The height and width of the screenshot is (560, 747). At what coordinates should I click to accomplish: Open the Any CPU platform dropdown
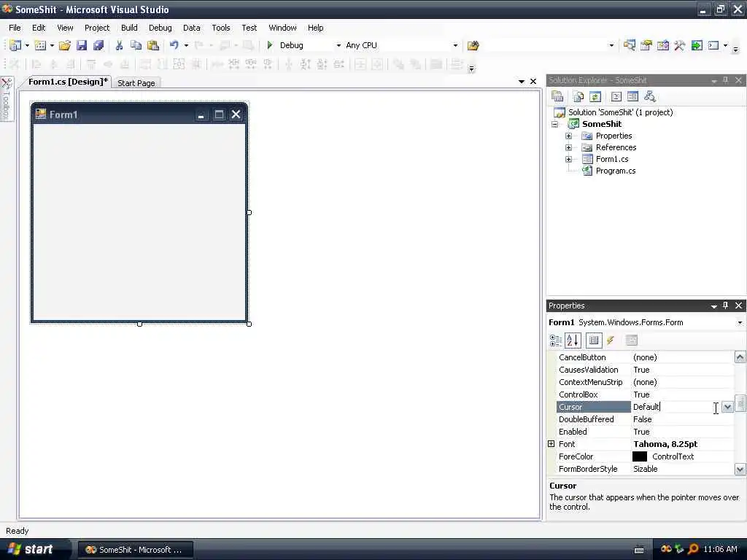(455, 45)
